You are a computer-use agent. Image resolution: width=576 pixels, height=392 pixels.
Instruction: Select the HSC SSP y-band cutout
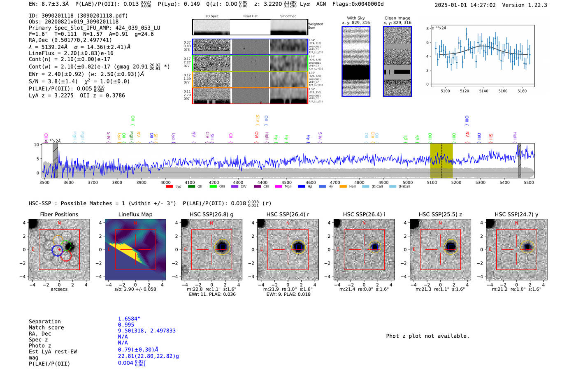tap(517, 249)
